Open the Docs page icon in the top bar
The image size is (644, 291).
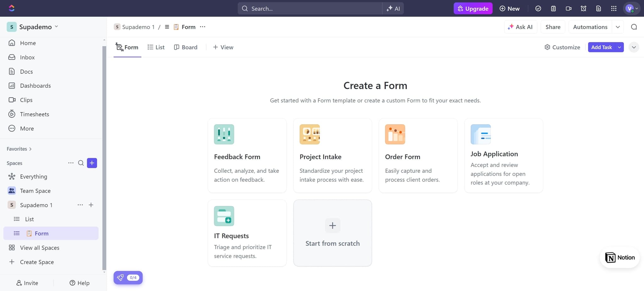pyautogui.click(x=599, y=8)
